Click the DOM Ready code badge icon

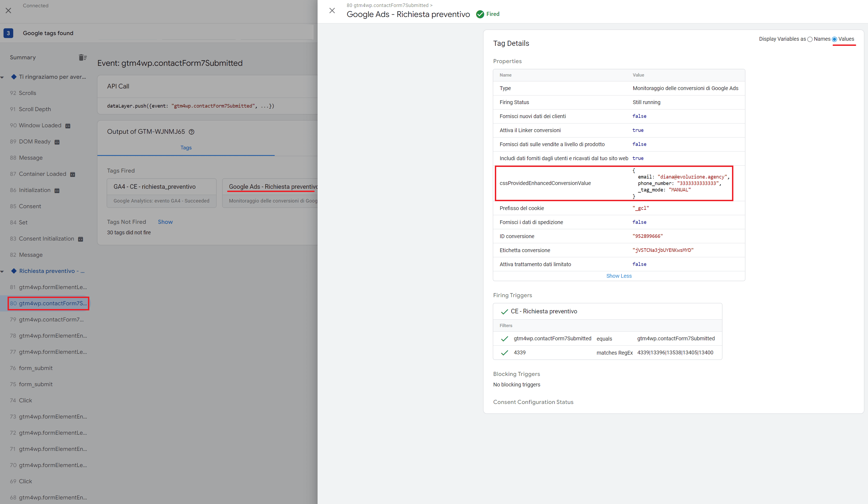tap(57, 142)
